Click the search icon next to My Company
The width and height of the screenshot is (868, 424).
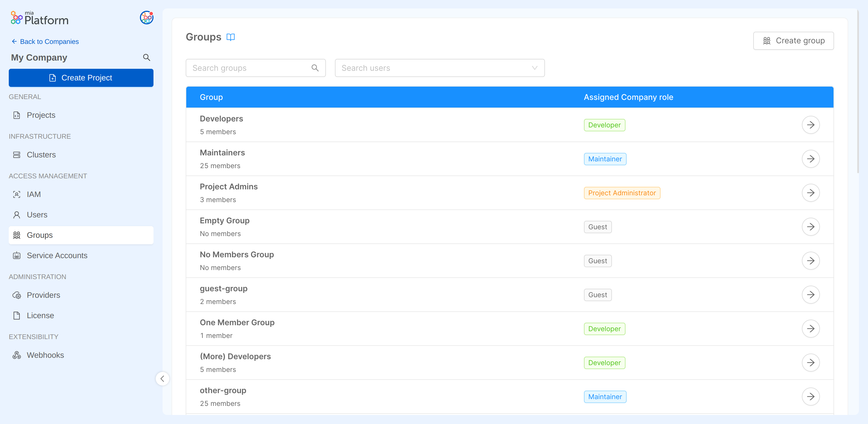pyautogui.click(x=147, y=57)
